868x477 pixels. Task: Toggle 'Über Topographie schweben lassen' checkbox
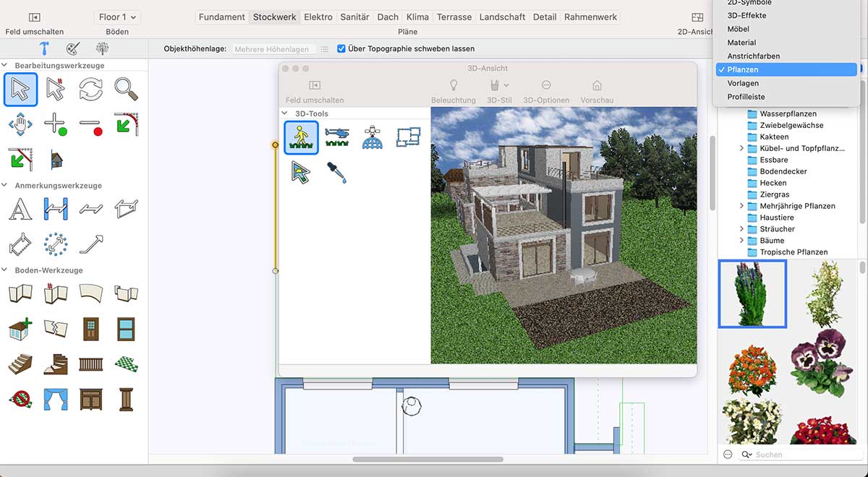coord(341,49)
